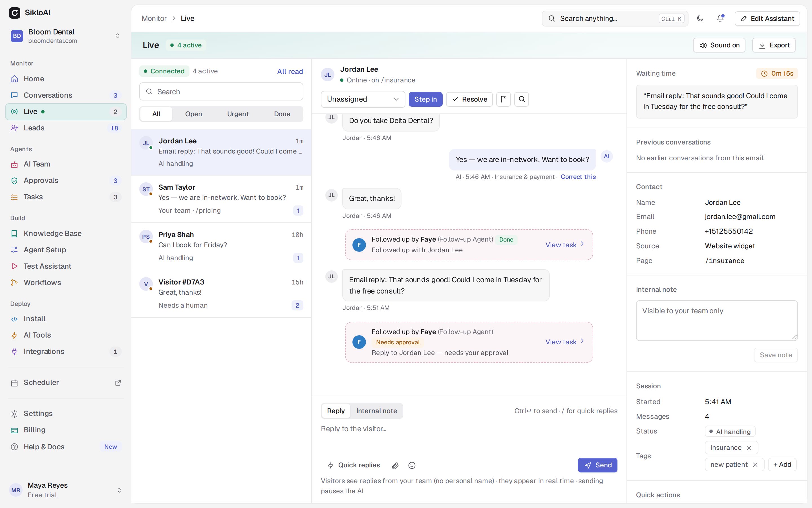The image size is (812, 508).
Task: Add a tag with + Add
Action: (782, 465)
